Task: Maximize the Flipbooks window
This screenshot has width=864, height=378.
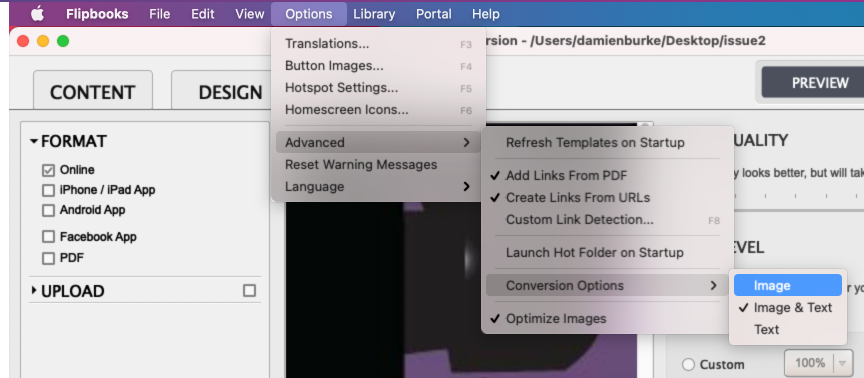Action: click(63, 41)
